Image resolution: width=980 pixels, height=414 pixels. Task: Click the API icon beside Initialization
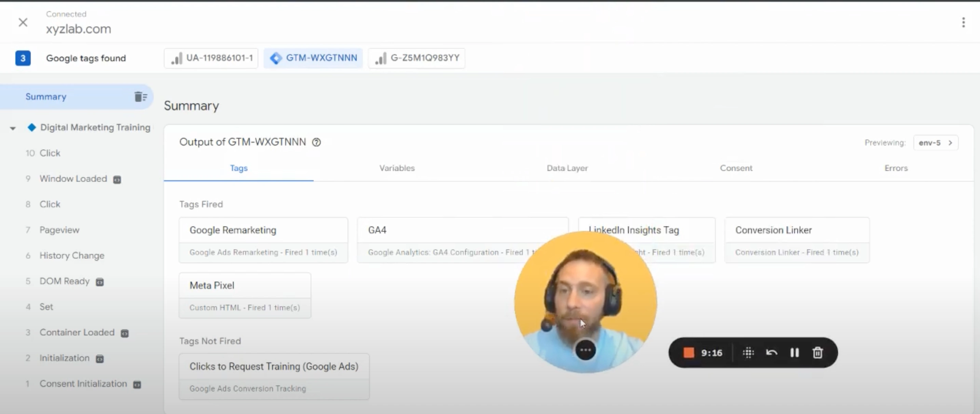point(100,359)
